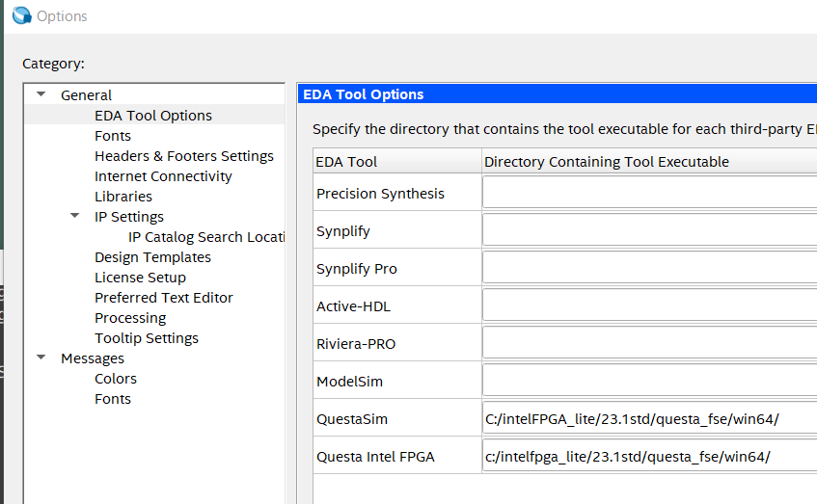Open Design Templates category
The image size is (817, 504).
pos(152,257)
